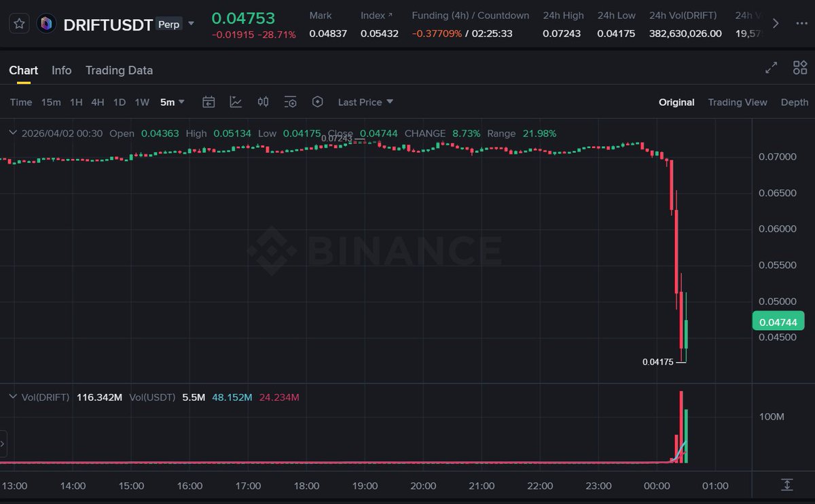Screen dimensions: 815x504
Task: Open the 5m interval dropdown
Action: point(173,102)
